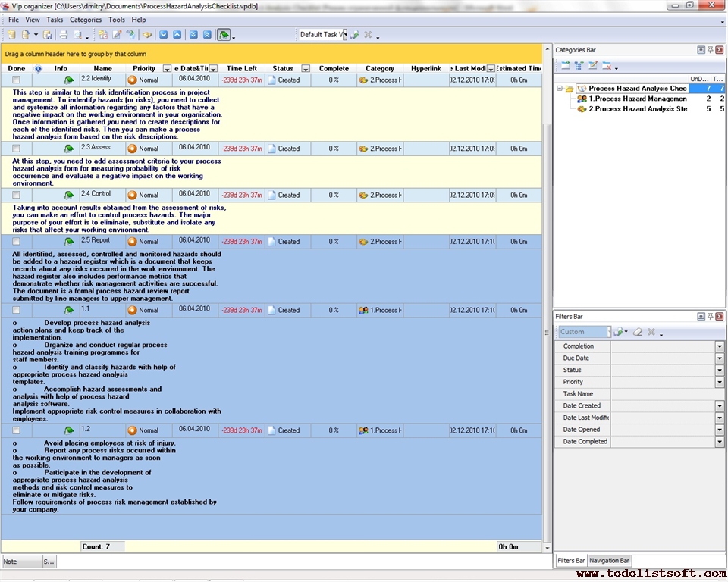Click the eraser clear filter icon
728x582 pixels.
pos(638,332)
